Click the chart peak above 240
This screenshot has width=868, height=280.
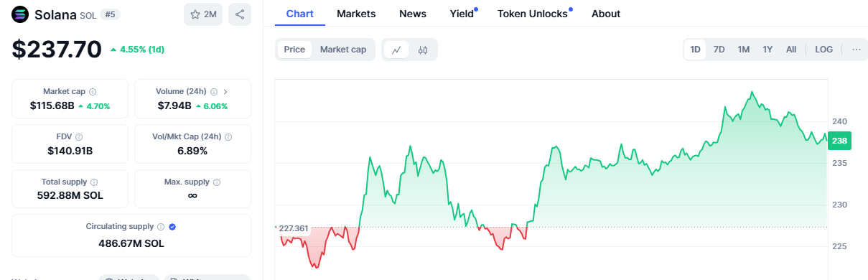pyautogui.click(x=752, y=92)
